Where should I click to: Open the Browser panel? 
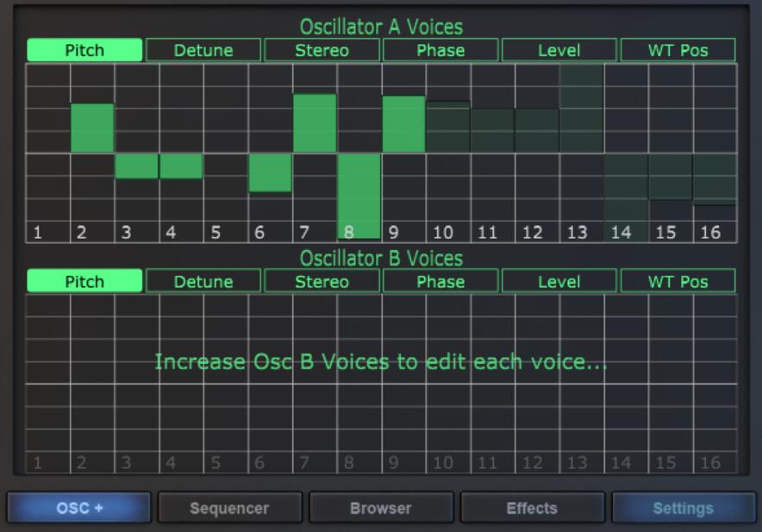point(381,508)
